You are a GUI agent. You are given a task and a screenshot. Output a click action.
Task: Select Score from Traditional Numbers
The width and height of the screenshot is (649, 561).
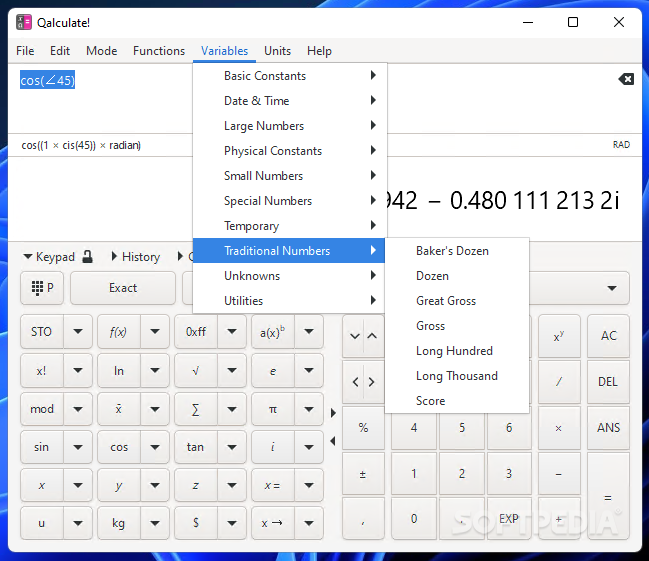coord(457,401)
